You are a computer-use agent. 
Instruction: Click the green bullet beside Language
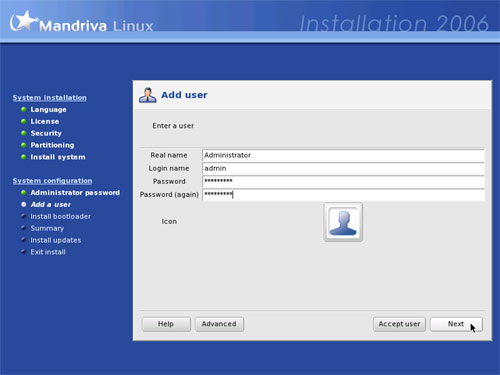pyautogui.click(x=23, y=109)
